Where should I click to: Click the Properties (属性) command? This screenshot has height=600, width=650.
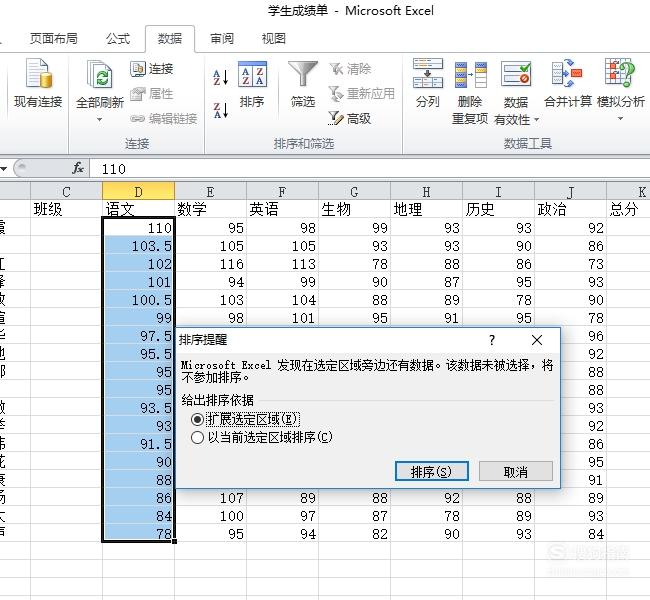tap(152, 94)
